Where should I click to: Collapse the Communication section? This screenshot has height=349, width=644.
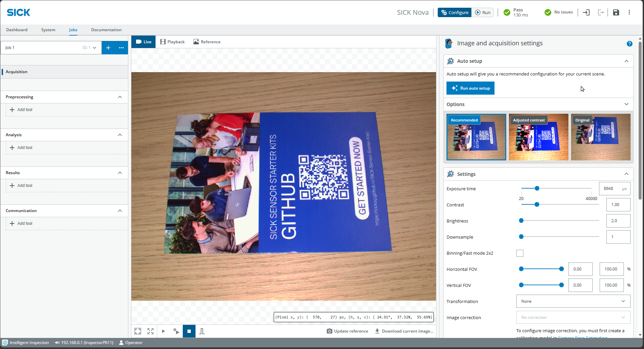coord(120,211)
